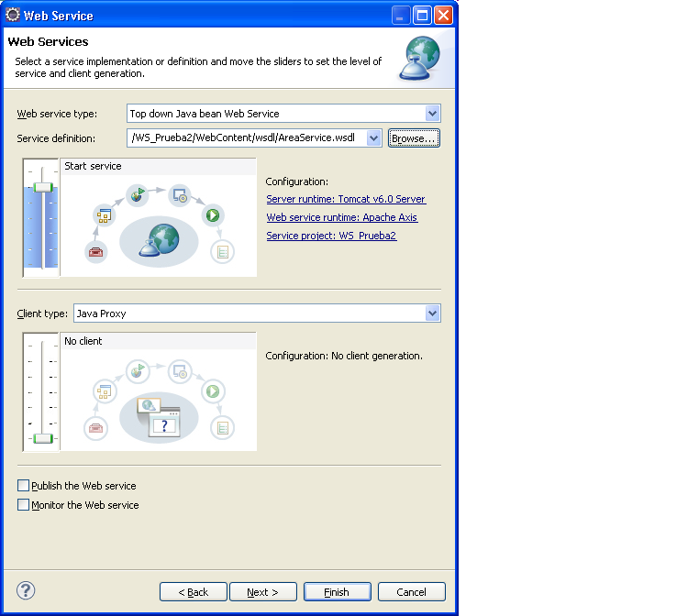Click 'Configuration: No client generation.' text
699x616 pixels.
pos(344,356)
